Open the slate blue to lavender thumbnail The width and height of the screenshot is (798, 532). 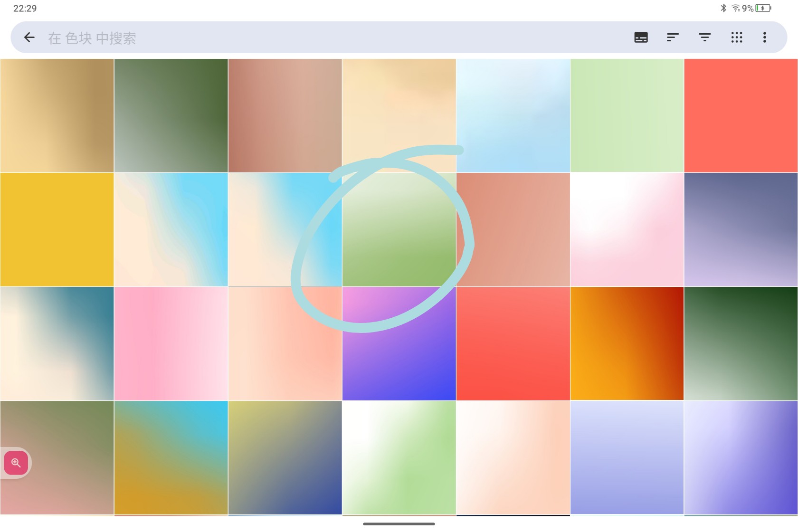pos(741,229)
